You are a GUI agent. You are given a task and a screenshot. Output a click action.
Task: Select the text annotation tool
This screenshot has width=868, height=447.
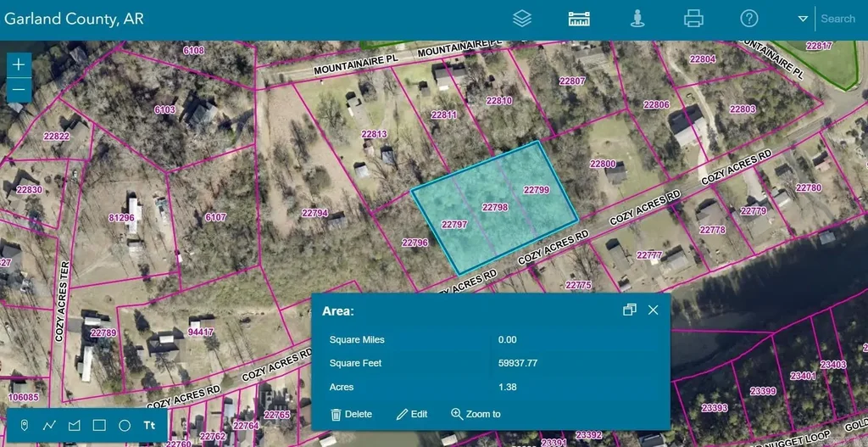tap(150, 425)
